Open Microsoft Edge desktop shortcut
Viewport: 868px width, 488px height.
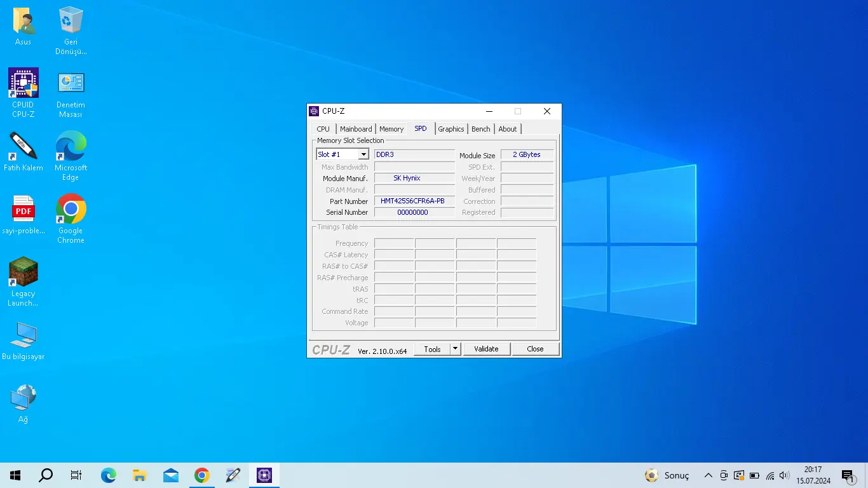tap(71, 156)
